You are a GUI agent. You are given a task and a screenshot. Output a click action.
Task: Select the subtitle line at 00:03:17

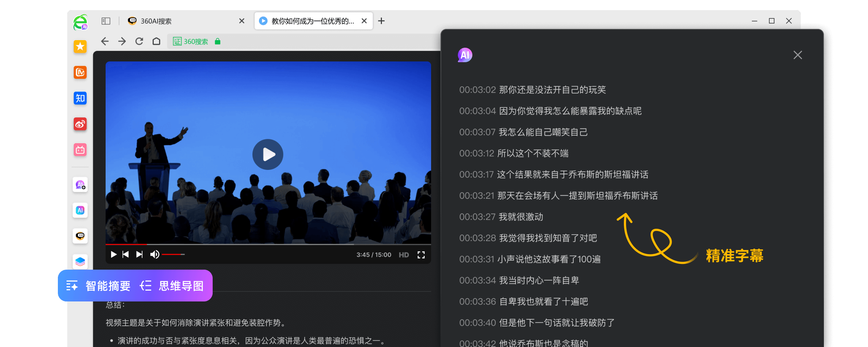554,175
